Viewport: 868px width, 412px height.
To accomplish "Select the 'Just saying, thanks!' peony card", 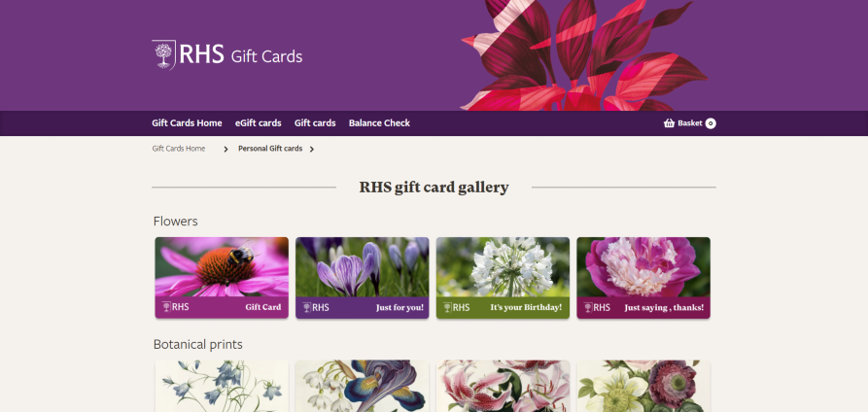I will [643, 278].
